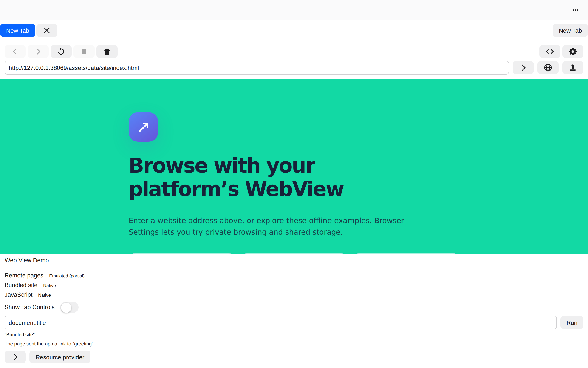The width and height of the screenshot is (588, 368).
Task: Focus the URL address bar field
Action: point(257,68)
